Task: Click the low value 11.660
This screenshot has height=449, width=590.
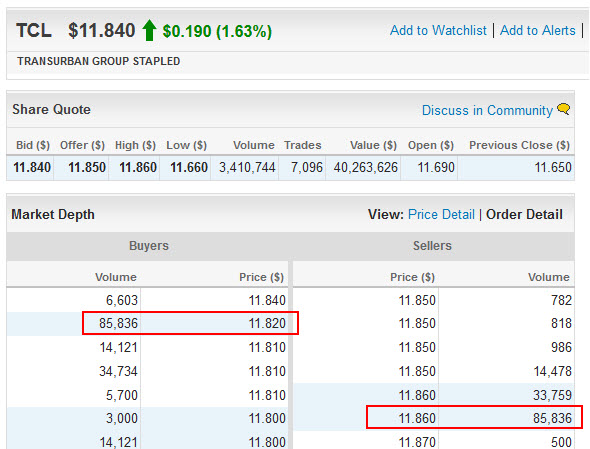Action: tap(189, 167)
